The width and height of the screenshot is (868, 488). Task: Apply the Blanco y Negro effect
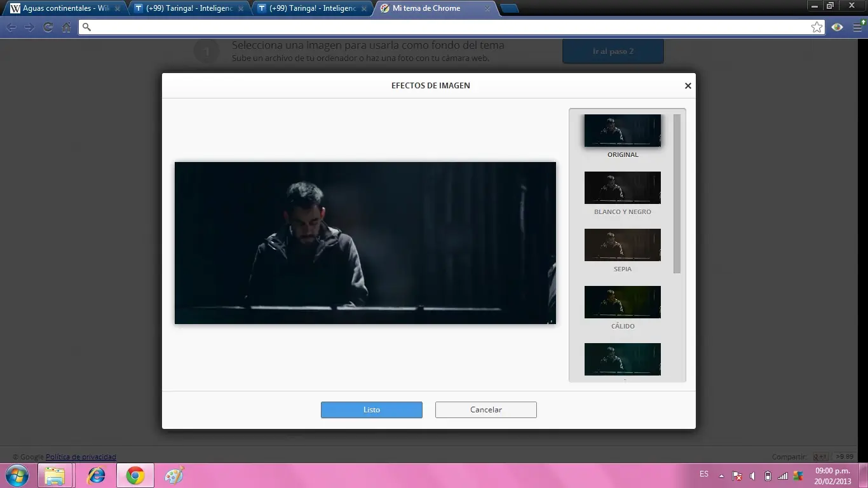pyautogui.click(x=622, y=188)
